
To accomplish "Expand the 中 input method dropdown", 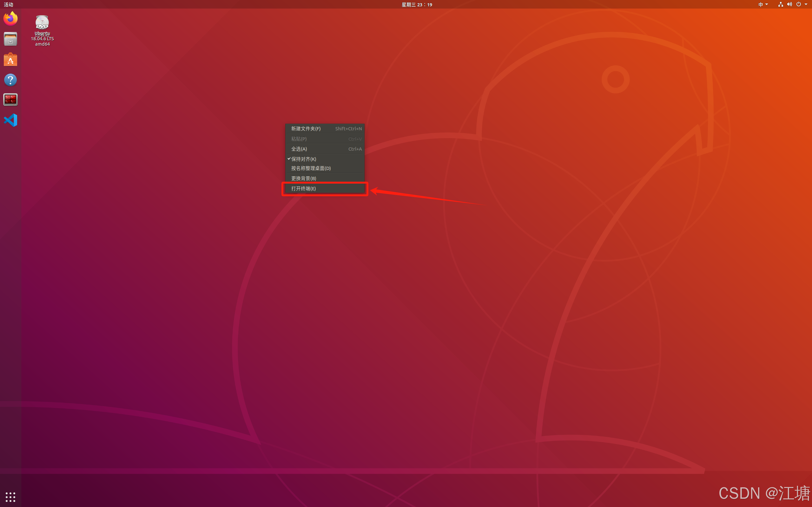I will tap(763, 4).
